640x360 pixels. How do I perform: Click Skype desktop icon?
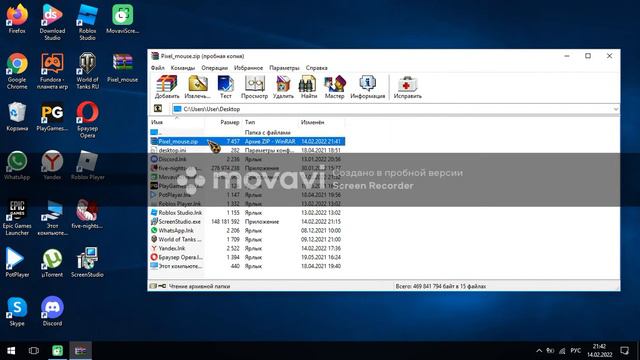tap(17, 311)
